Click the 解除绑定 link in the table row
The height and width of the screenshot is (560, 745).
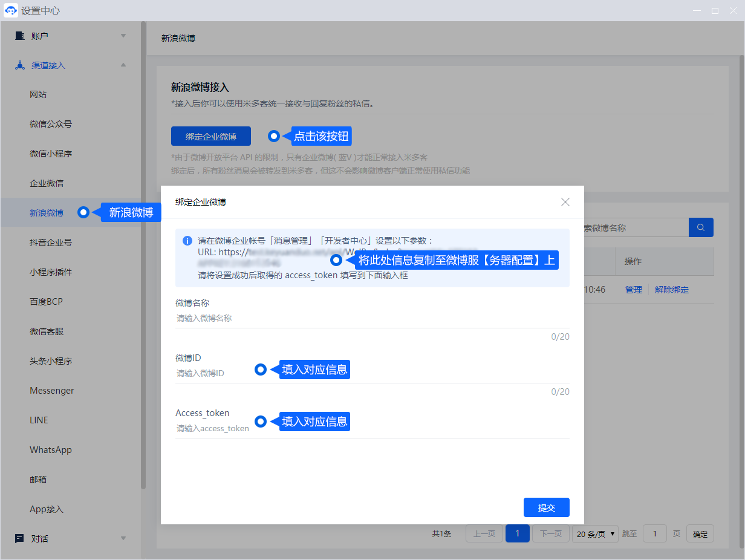(672, 290)
